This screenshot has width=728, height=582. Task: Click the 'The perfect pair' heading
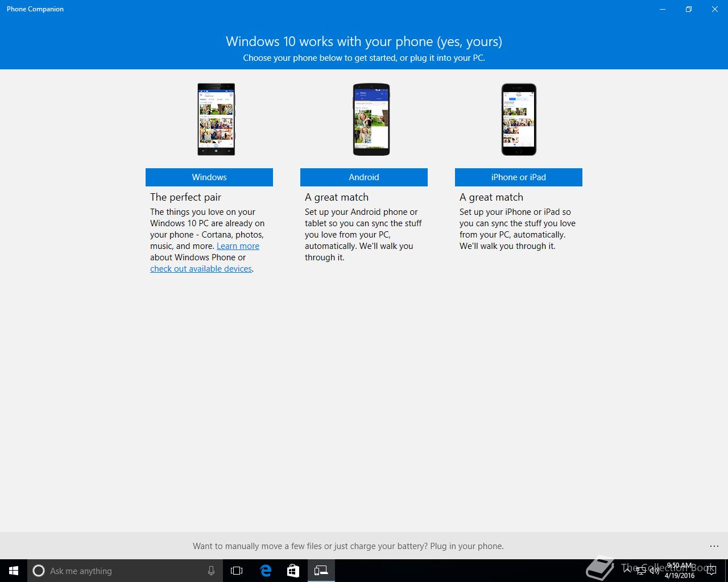tap(185, 197)
